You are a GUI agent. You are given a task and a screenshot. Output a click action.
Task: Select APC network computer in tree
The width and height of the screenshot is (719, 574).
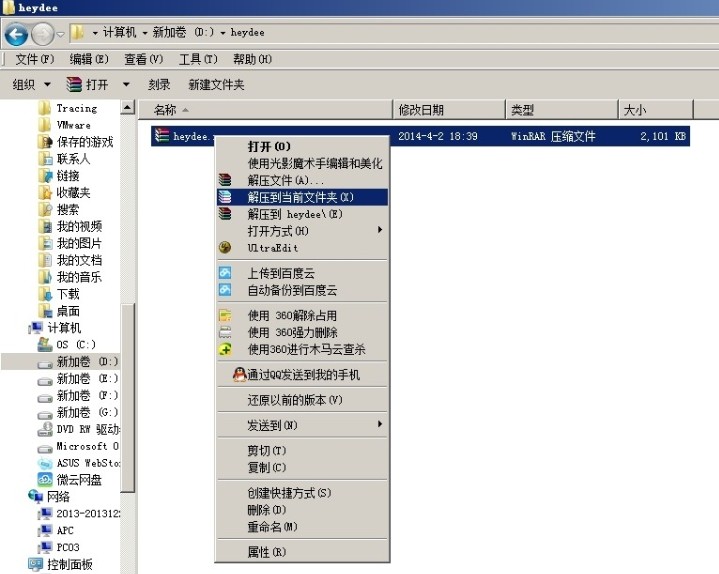pos(65,530)
